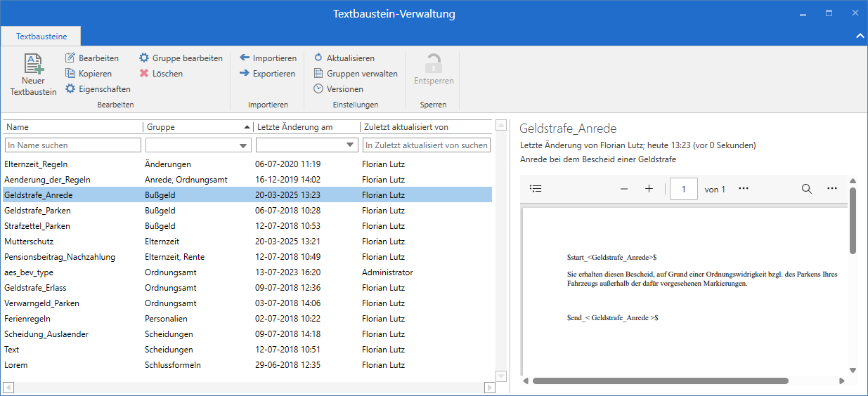Image resolution: width=868 pixels, height=396 pixels.
Task: Open the Gruppe filter dropdown
Action: (x=244, y=145)
